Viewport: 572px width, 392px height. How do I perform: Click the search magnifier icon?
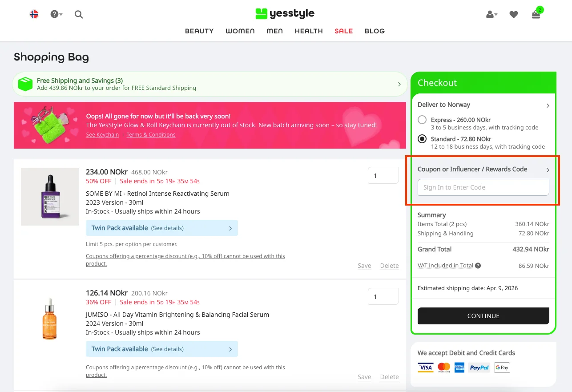[79, 14]
